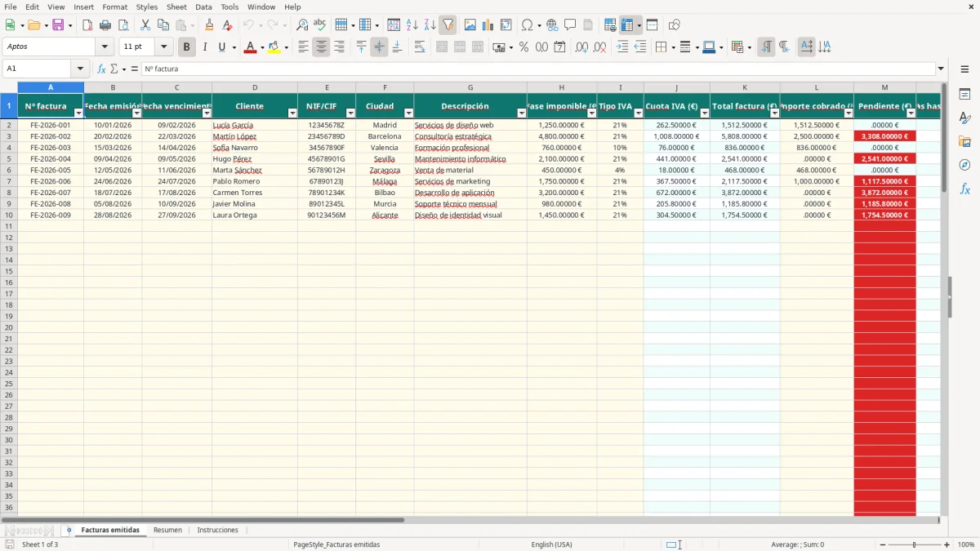Screen dimensions: 980x551
Task: Open filter dropdown on Tipo IVA column
Action: (x=639, y=113)
